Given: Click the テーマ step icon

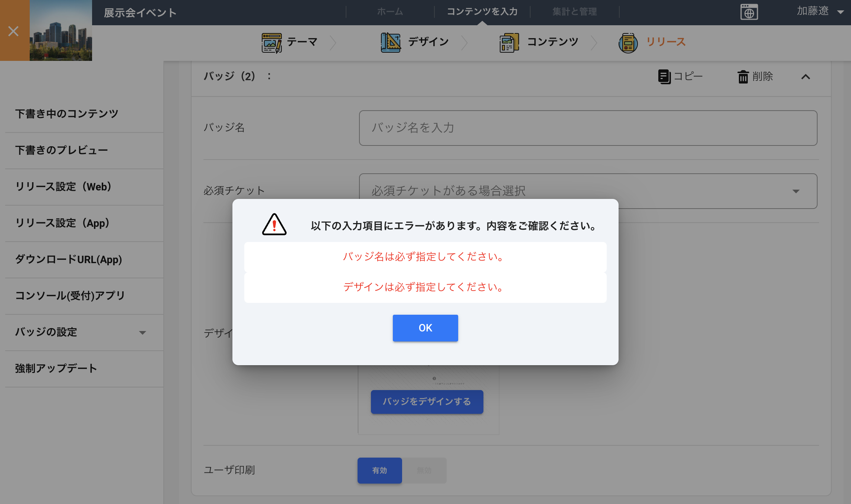Looking at the screenshot, I should 272,43.
